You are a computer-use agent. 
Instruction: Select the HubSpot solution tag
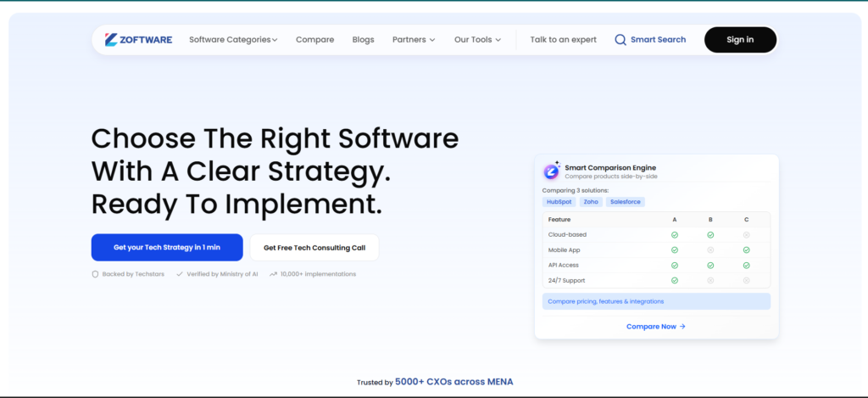pos(559,202)
